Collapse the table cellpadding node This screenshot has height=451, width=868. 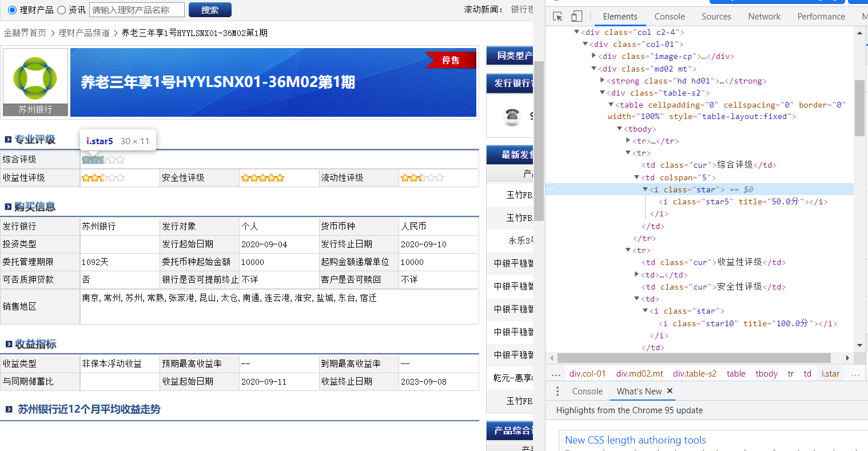point(611,105)
